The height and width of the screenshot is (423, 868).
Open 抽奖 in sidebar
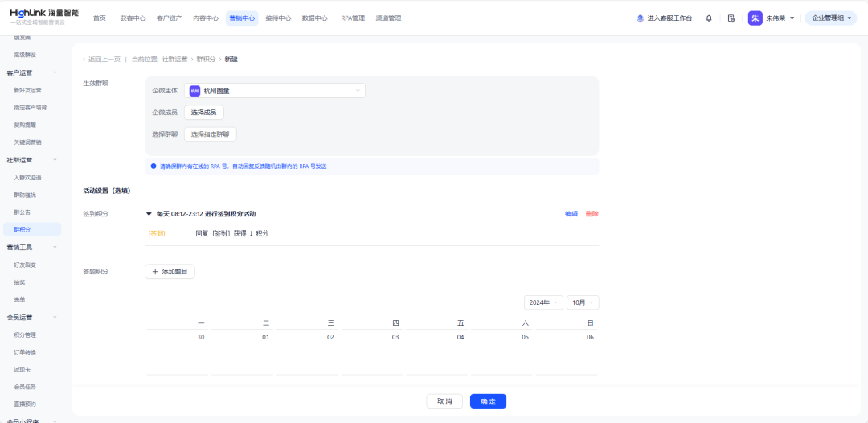point(19,282)
